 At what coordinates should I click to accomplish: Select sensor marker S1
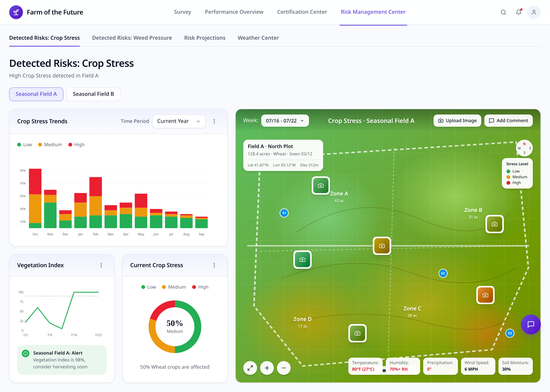click(x=284, y=213)
